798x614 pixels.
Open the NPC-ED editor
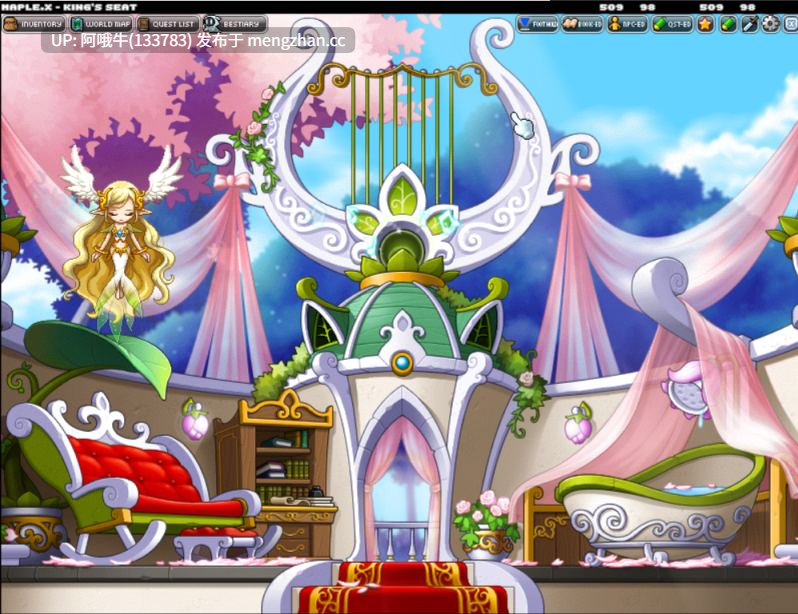pyautogui.click(x=628, y=24)
